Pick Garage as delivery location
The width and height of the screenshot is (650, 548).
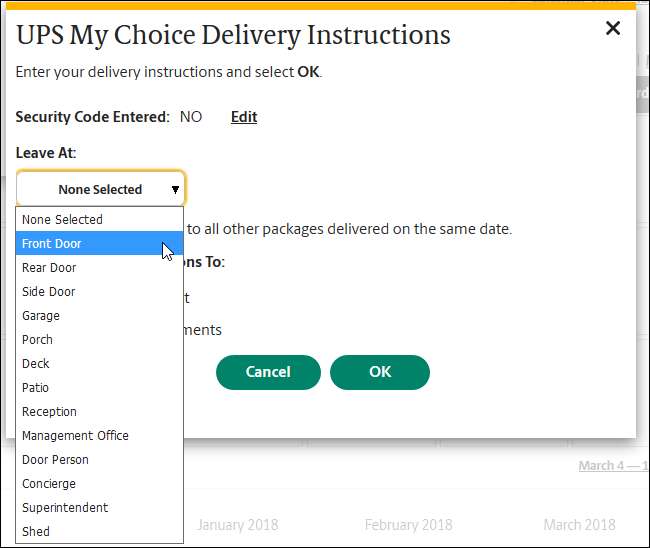tap(41, 315)
